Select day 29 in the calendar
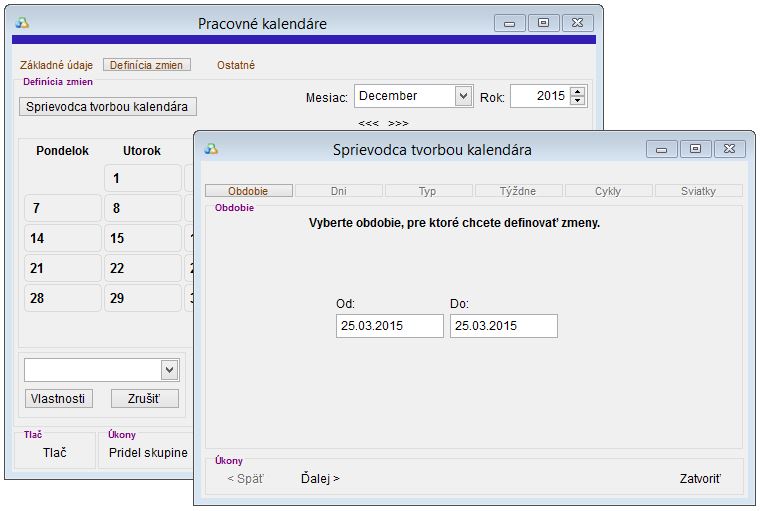Image resolution: width=760 pixels, height=511 pixels. 143,298
